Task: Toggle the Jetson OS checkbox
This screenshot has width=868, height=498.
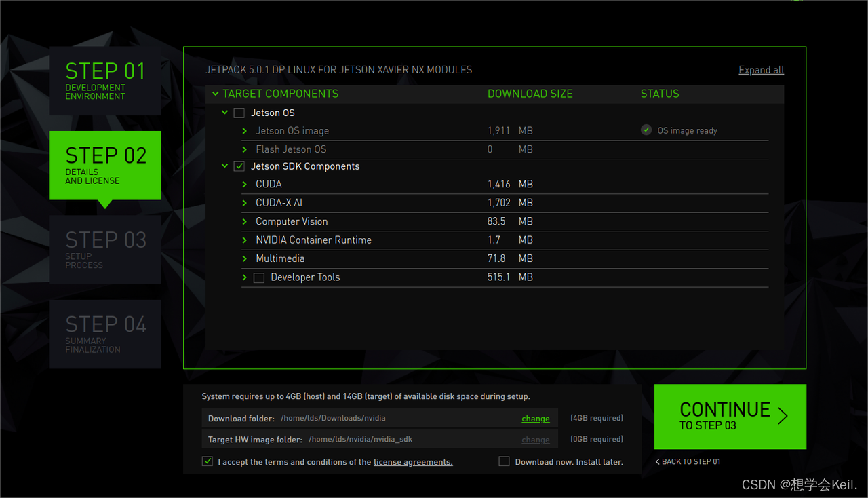Action: point(239,113)
